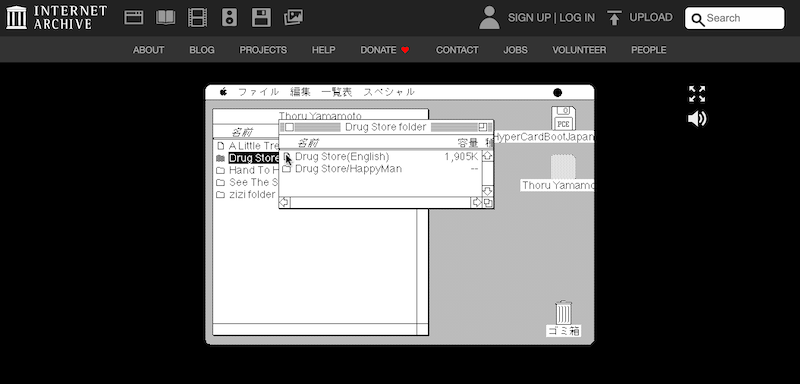Click the zizi folder icon
The width and height of the screenshot is (800, 384).
[x=220, y=195]
